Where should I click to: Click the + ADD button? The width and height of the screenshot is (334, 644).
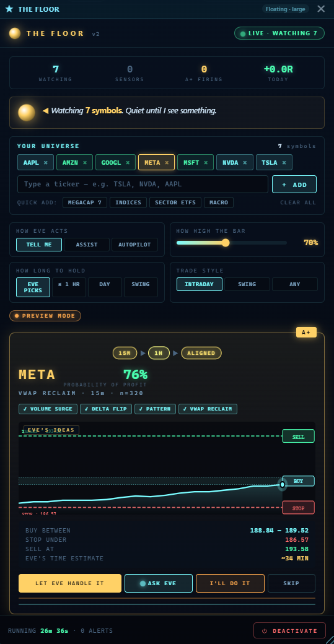click(x=294, y=185)
